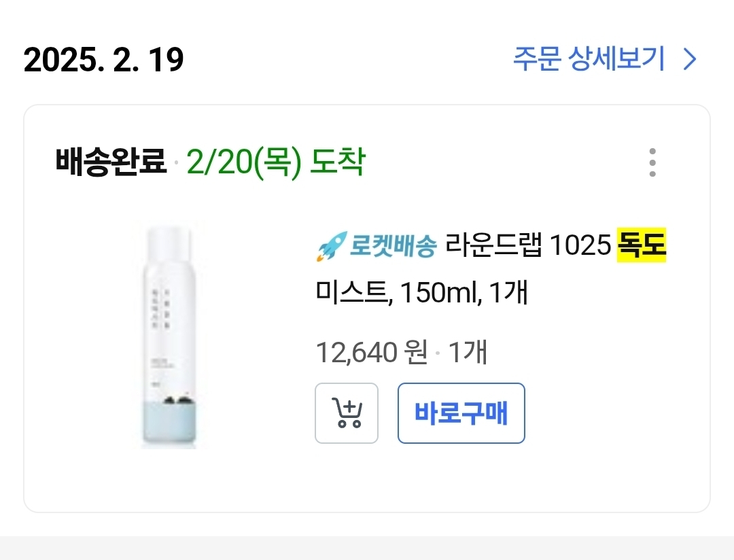Click the green 2/20(목) 도착 arrival text
The image size is (734, 560).
click(x=275, y=162)
